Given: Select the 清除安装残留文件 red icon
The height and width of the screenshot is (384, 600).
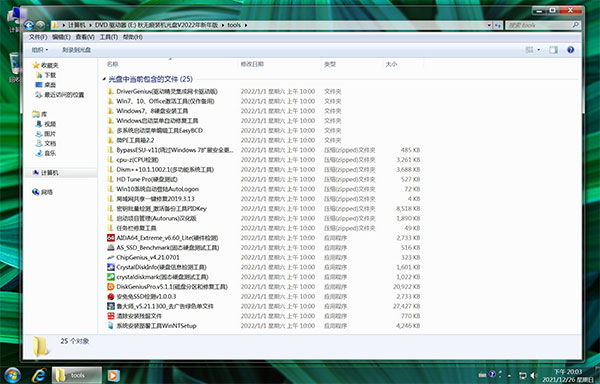Looking at the screenshot, I should tap(111, 316).
